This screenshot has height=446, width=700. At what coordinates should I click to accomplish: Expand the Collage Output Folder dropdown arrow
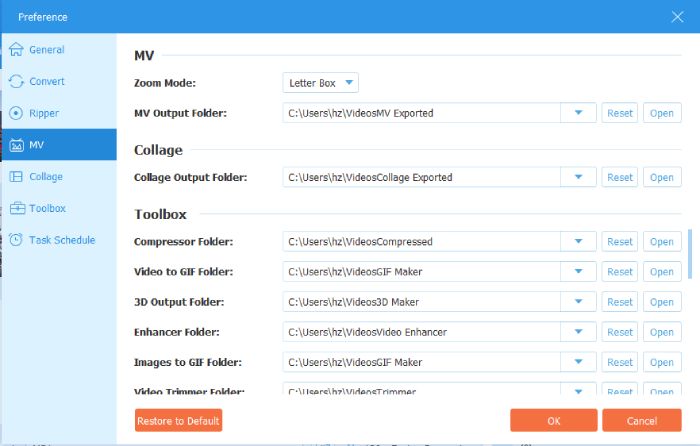[x=578, y=177]
